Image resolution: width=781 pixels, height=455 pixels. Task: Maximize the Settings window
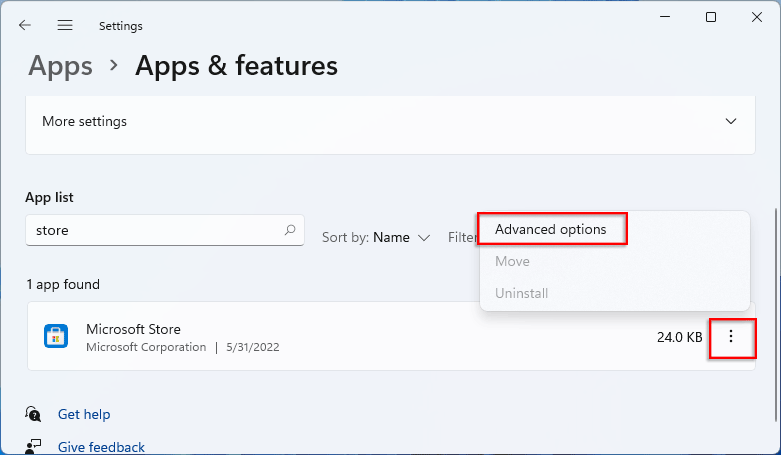(711, 17)
